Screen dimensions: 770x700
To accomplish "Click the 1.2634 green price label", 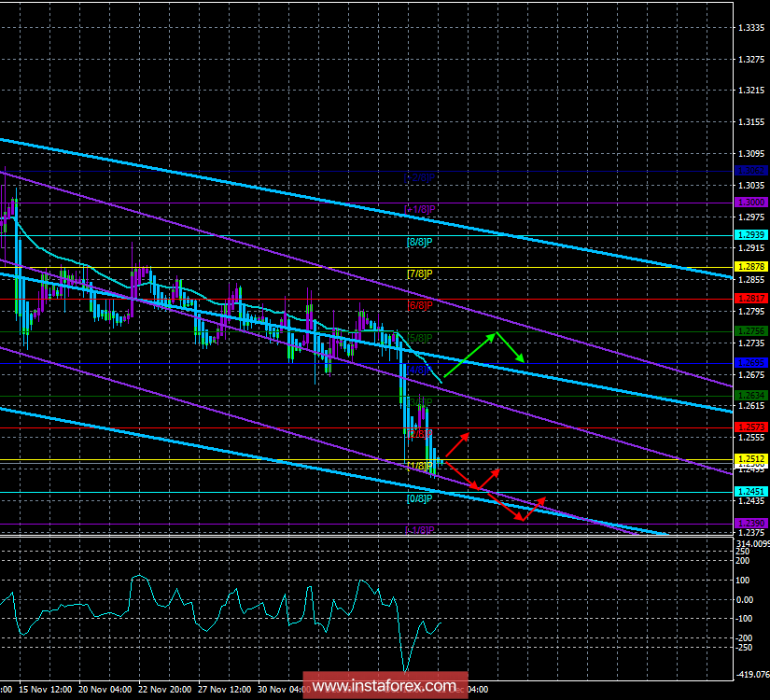I will click(x=751, y=396).
